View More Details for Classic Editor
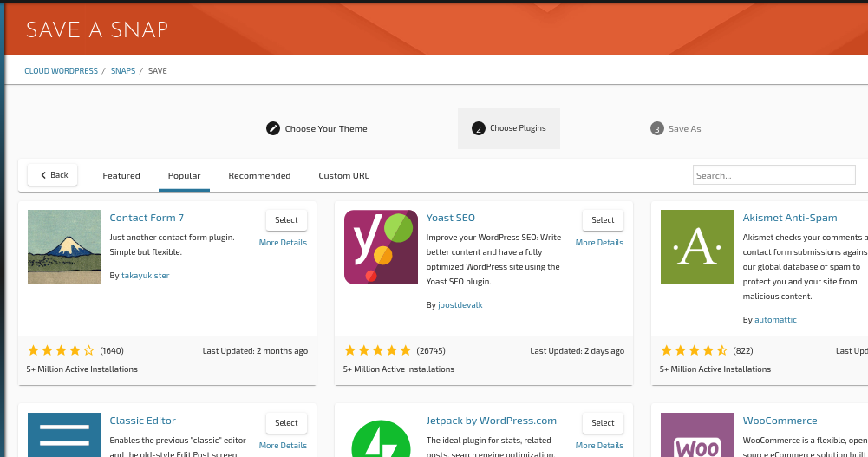 (x=283, y=446)
